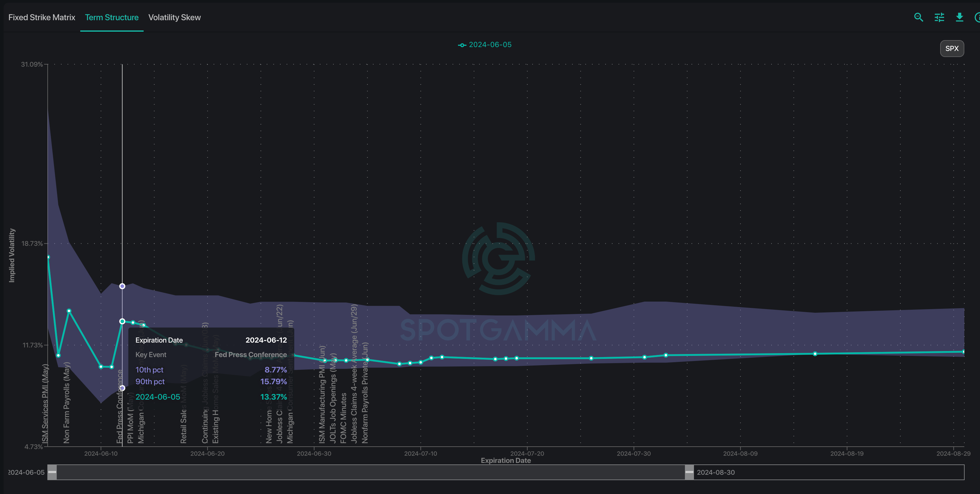Click the right range slider handle

click(689, 472)
